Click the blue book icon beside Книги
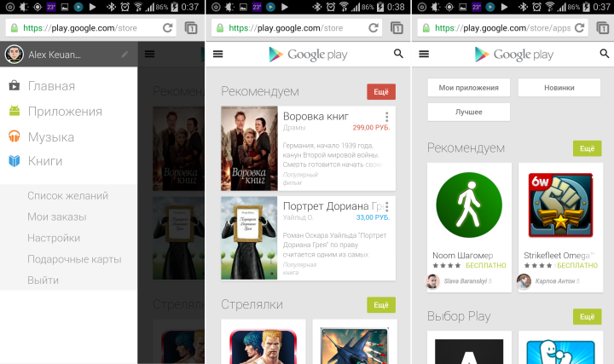Viewport: 614px width, 364px height. point(14,161)
